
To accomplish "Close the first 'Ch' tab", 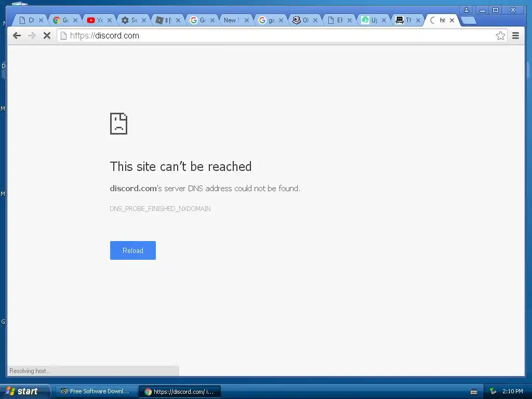I will coord(41,20).
